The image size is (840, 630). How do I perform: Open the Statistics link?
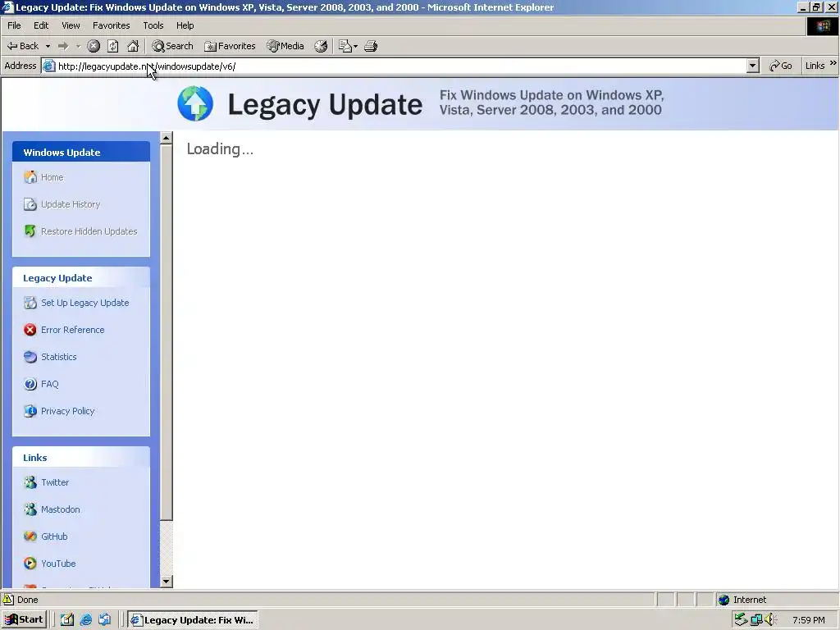[x=59, y=357]
